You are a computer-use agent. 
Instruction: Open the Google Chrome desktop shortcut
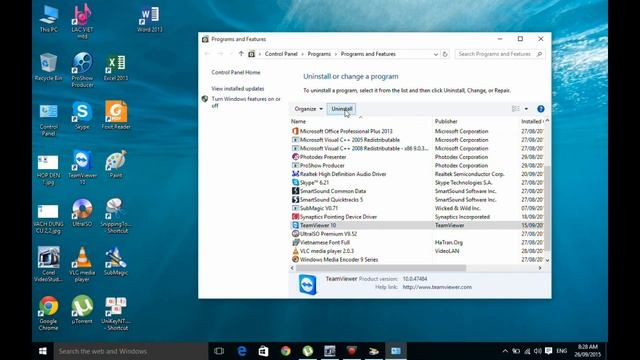(x=49, y=313)
